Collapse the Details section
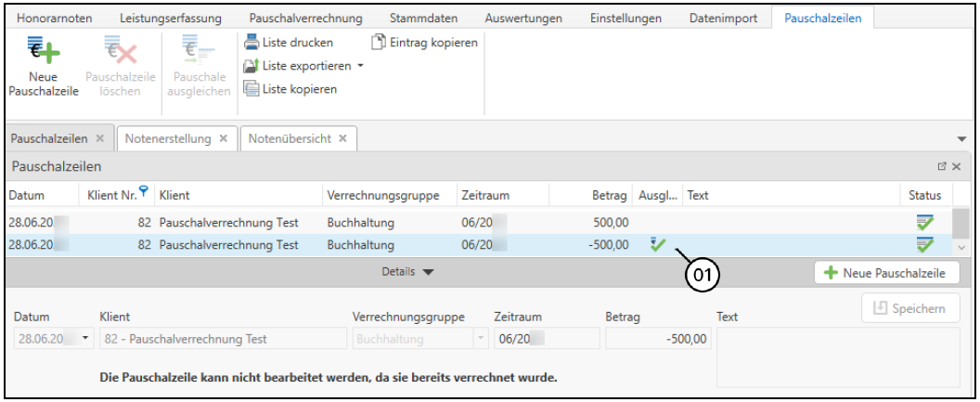 [x=427, y=272]
